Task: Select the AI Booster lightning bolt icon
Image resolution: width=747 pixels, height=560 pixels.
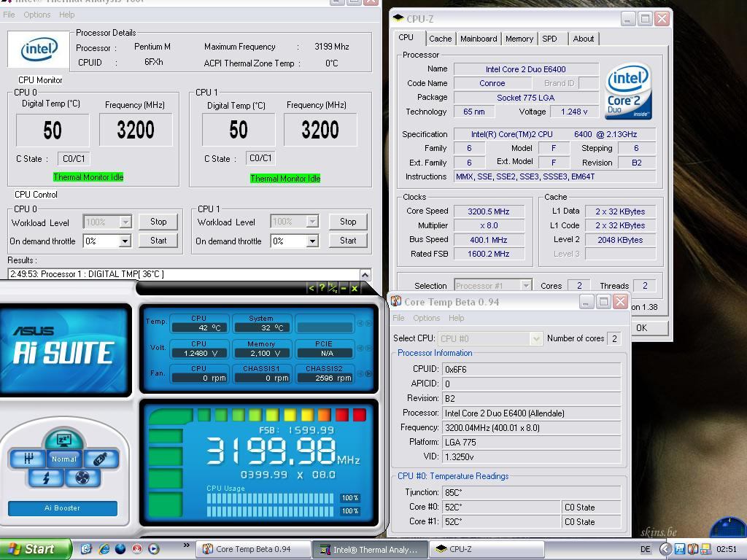Action: pos(46,478)
